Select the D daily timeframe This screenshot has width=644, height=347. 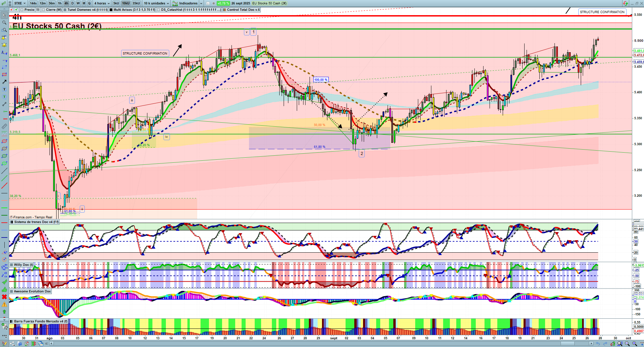[x=72, y=3]
